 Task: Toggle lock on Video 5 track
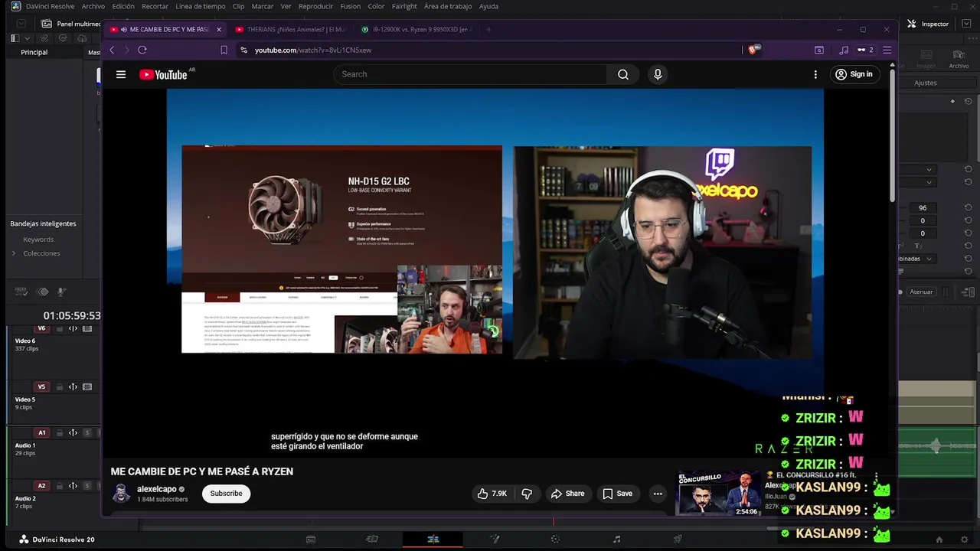59,387
